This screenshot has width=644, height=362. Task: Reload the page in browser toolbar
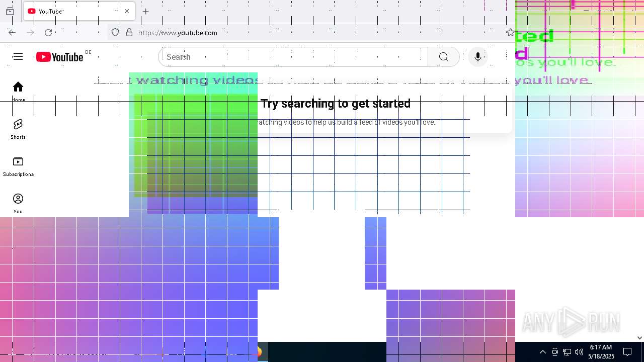point(48,33)
